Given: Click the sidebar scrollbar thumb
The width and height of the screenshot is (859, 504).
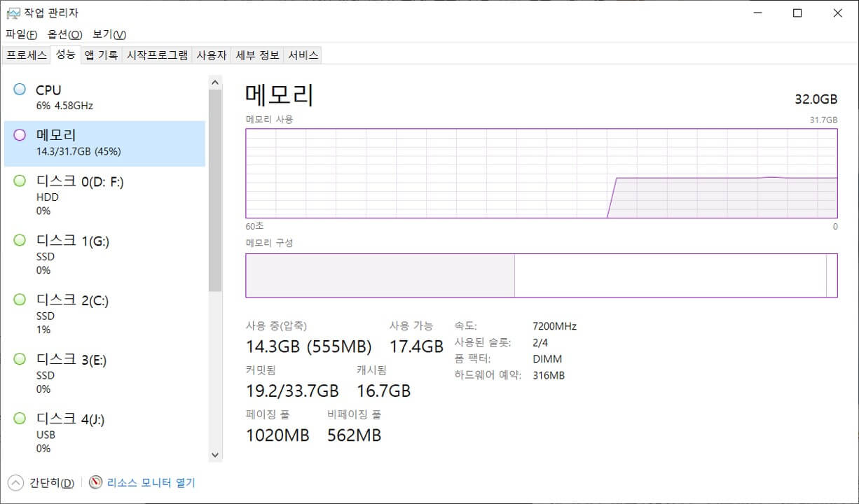Looking at the screenshot, I should 215,190.
